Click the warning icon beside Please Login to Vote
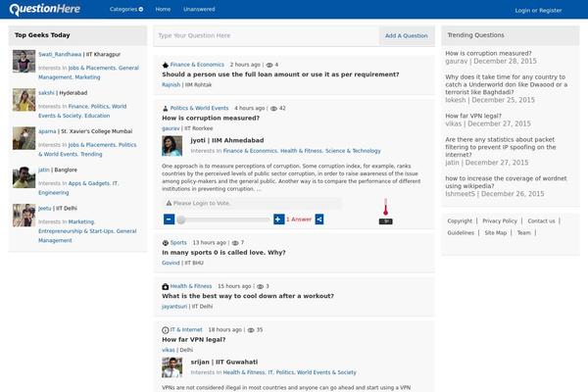 click(169, 203)
